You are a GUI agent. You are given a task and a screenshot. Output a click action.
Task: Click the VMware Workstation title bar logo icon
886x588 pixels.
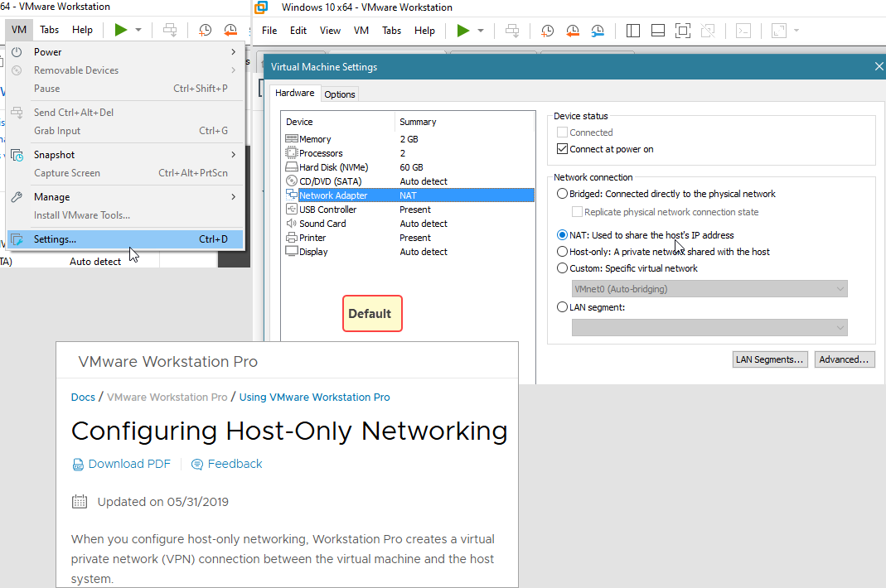coord(261,7)
